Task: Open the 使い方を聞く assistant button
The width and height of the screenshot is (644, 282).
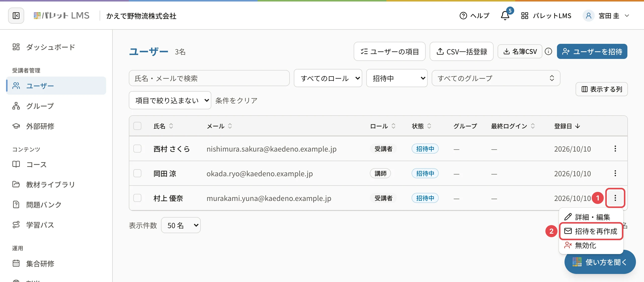Action: [600, 262]
